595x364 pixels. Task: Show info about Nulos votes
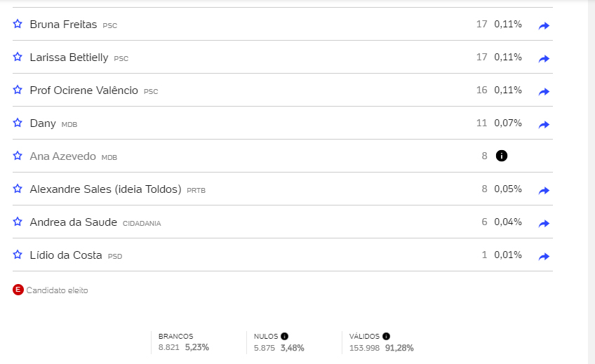point(284,337)
